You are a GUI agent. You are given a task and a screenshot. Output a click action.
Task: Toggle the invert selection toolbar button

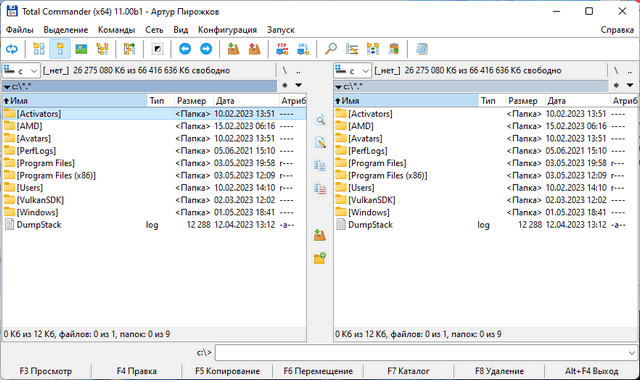click(x=157, y=49)
